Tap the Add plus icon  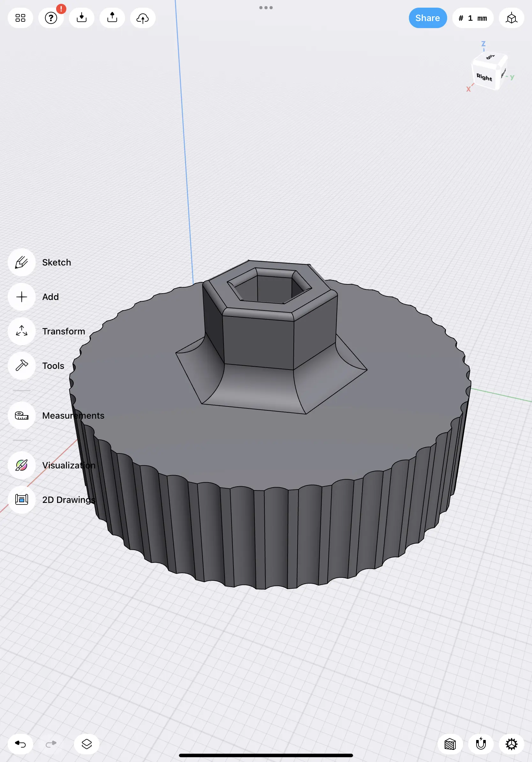pyautogui.click(x=22, y=297)
